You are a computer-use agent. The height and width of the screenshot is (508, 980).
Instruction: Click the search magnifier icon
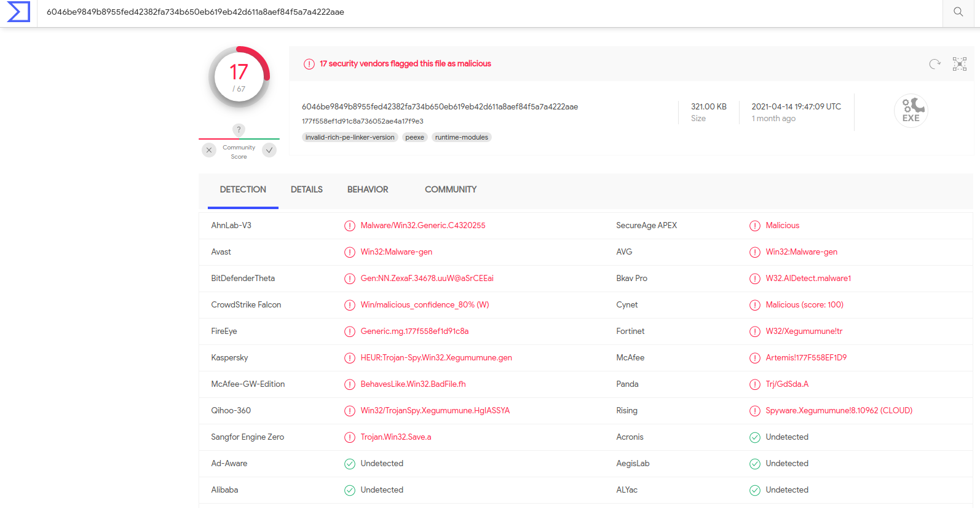[958, 12]
